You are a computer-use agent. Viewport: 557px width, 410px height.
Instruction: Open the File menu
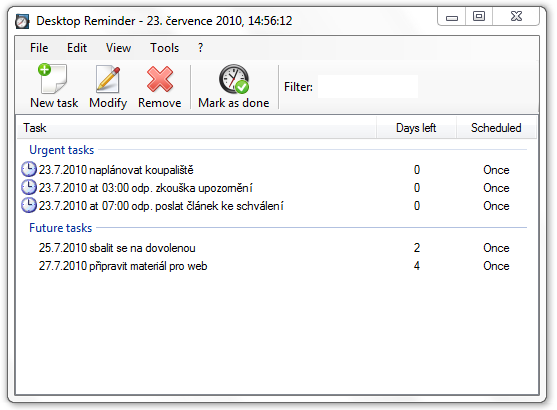39,48
